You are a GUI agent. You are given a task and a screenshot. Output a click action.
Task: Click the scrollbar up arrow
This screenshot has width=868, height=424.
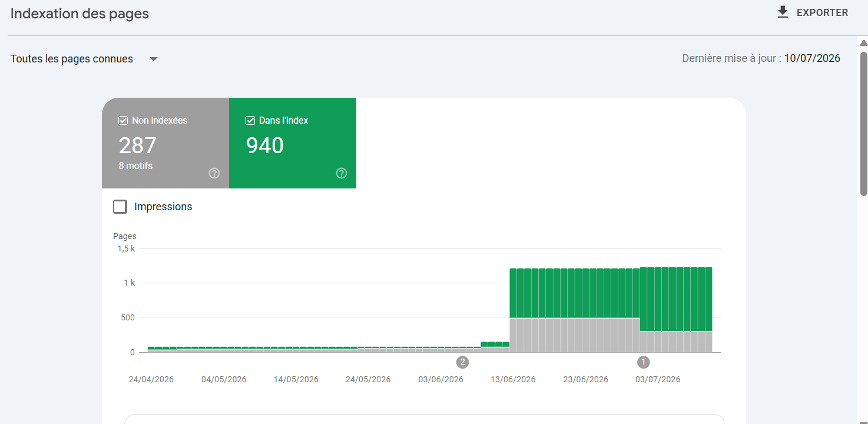[864, 43]
